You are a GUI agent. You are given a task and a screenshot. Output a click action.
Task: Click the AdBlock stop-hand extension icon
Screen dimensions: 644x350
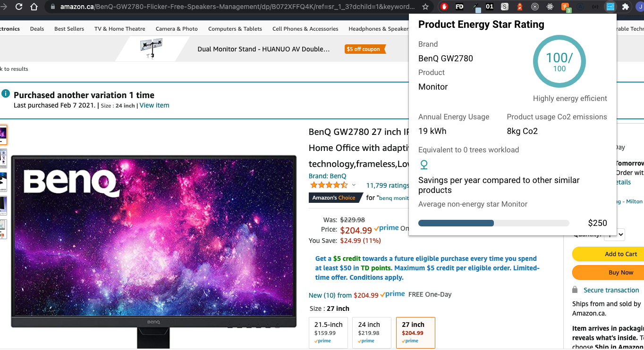tap(444, 7)
